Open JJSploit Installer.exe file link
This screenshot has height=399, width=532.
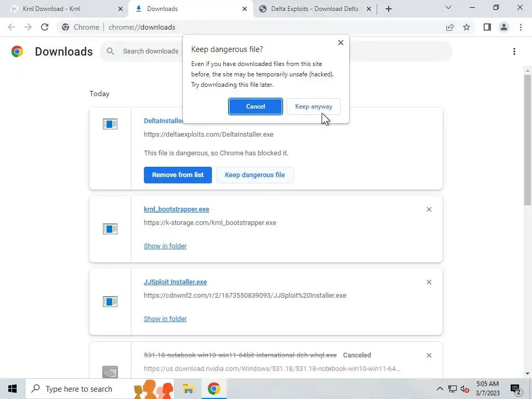click(x=176, y=282)
